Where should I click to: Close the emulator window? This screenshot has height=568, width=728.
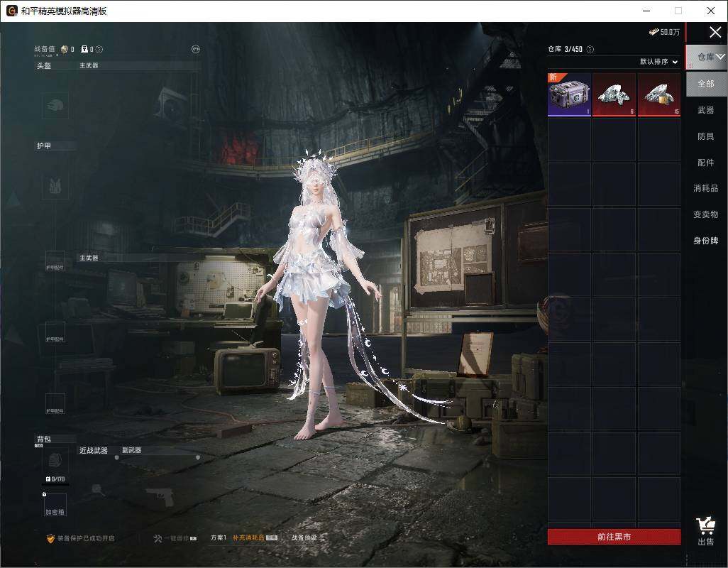tap(711, 11)
